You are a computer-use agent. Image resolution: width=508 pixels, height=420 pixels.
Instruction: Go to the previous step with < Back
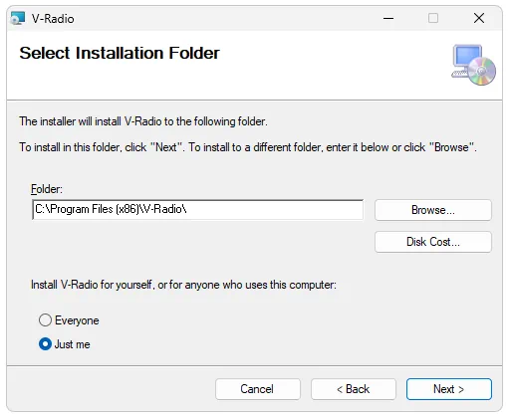(x=354, y=389)
